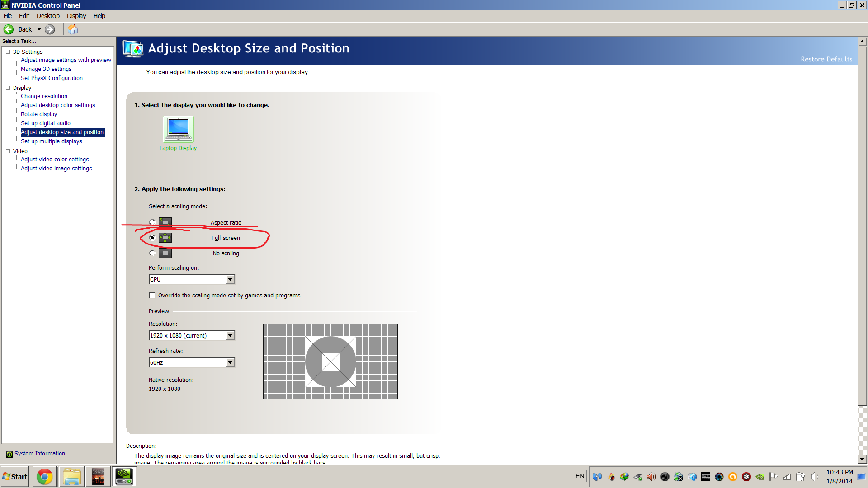Open the Edit menu
The image size is (868, 488).
pos(24,16)
